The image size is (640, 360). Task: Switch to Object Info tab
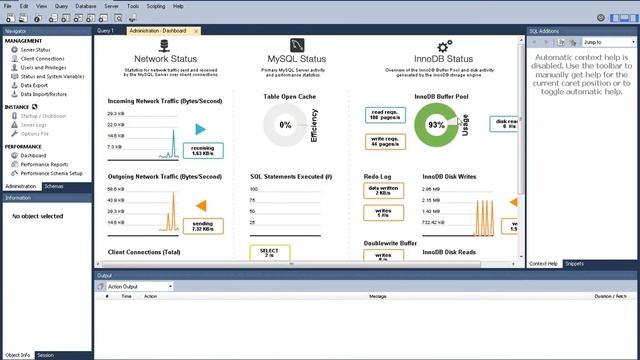coord(18,355)
